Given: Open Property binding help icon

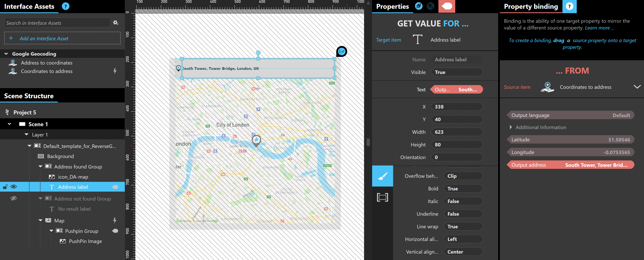Looking at the screenshot, I should pos(569,6).
